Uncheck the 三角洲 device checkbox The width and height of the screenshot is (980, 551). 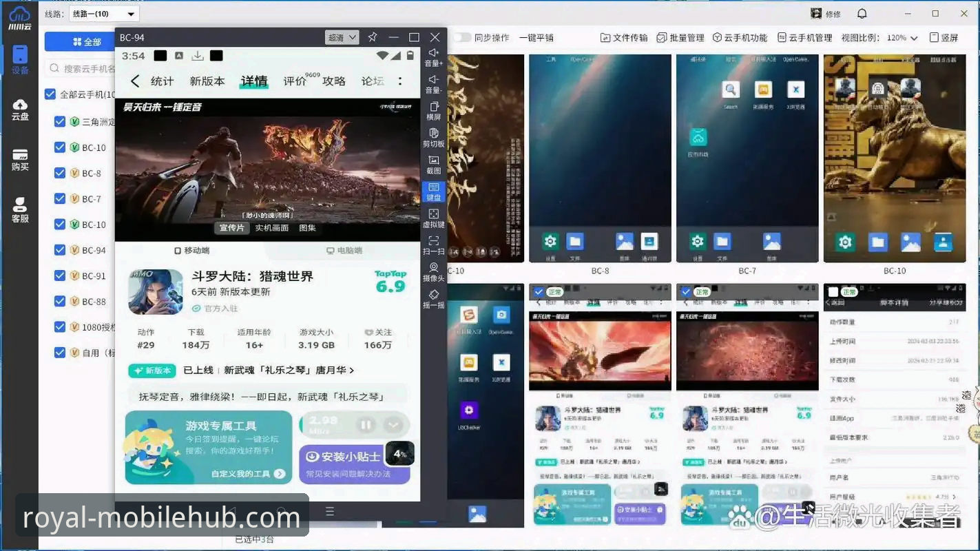tap(60, 122)
